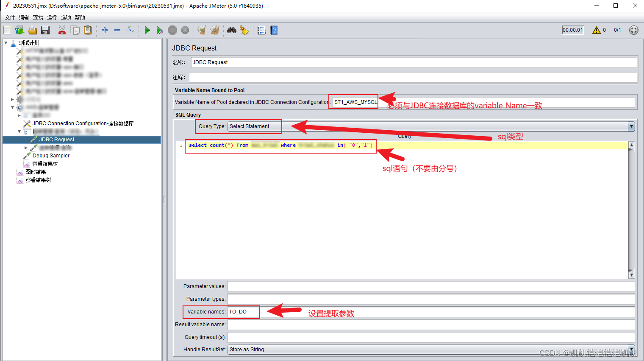Click Start no pauses icon
The image size is (644, 361).
click(x=159, y=30)
